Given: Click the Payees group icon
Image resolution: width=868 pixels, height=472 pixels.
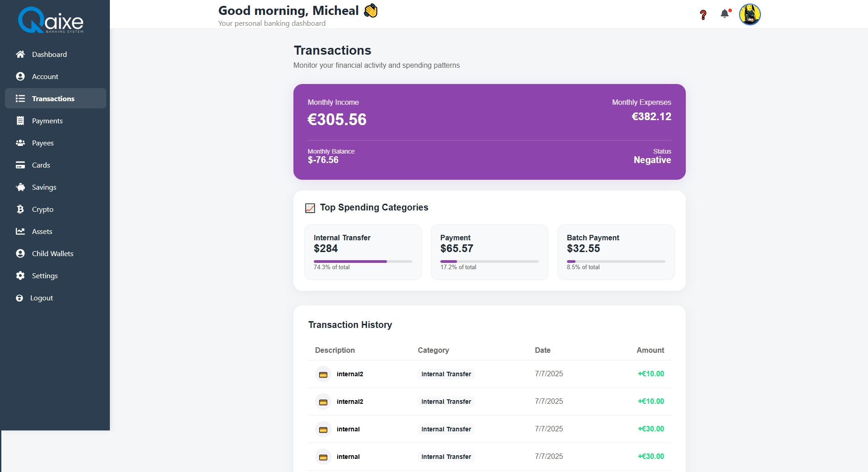Looking at the screenshot, I should [x=20, y=143].
